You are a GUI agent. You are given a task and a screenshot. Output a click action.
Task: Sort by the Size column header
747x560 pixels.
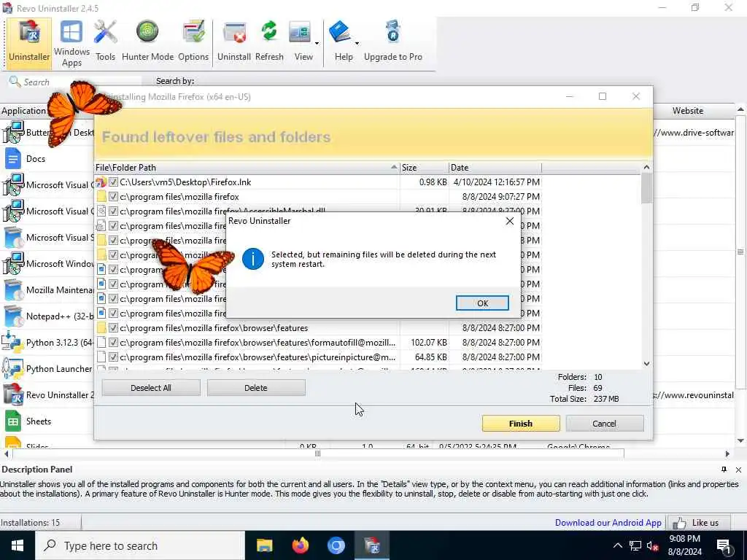click(x=424, y=168)
